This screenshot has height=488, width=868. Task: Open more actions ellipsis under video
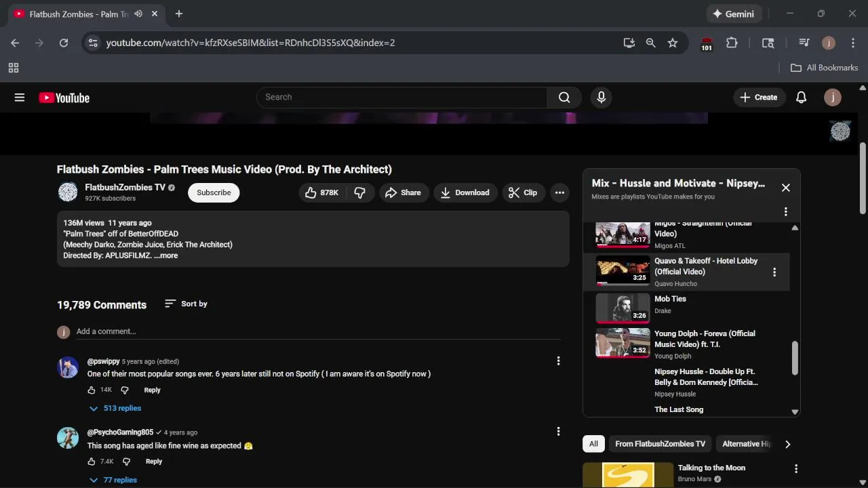tap(559, 192)
